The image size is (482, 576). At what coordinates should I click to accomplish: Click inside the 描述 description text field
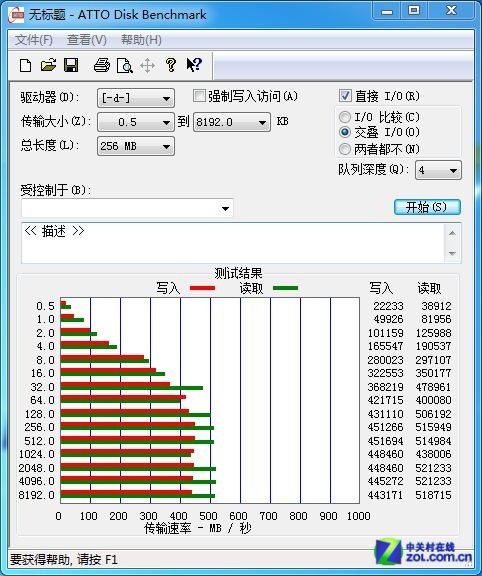click(x=233, y=243)
